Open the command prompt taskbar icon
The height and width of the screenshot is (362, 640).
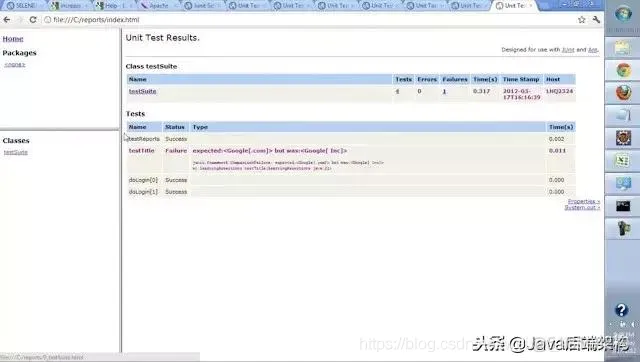click(623, 206)
